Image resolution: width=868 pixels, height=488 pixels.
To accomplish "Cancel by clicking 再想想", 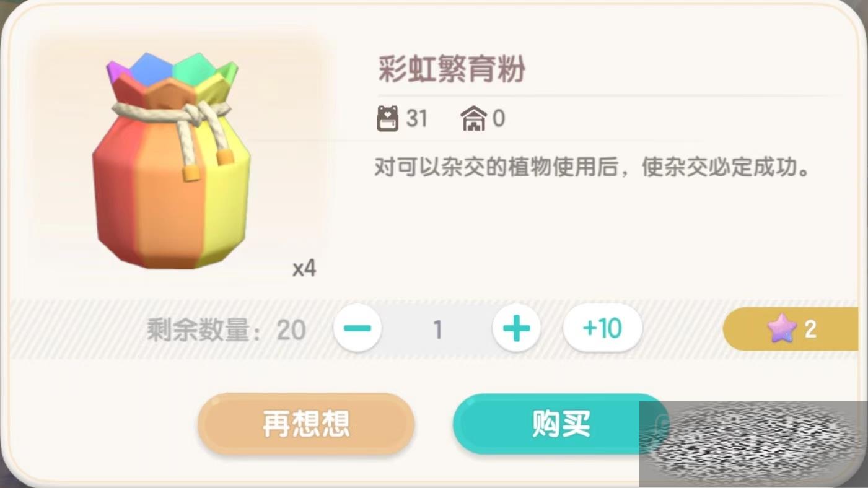I will coord(306,424).
